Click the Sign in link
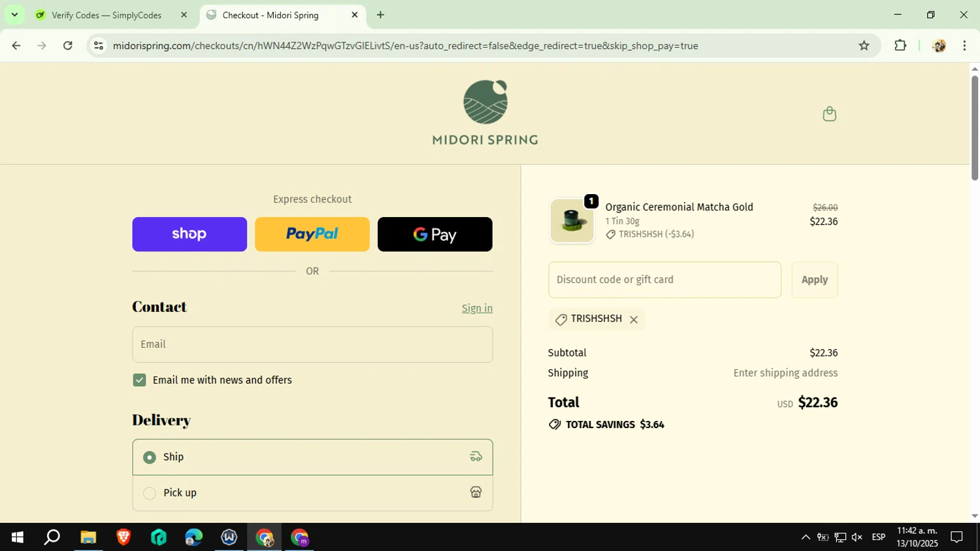This screenshot has height=551, width=980. point(477,309)
